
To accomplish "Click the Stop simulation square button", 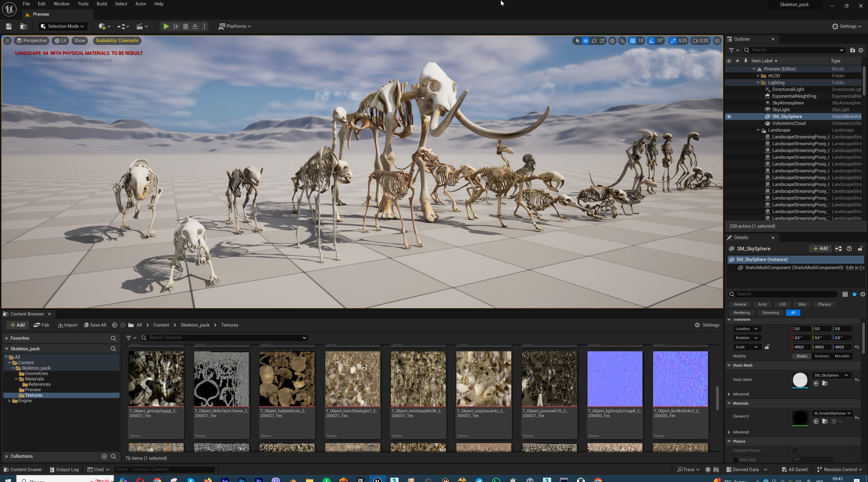I will 185,26.
